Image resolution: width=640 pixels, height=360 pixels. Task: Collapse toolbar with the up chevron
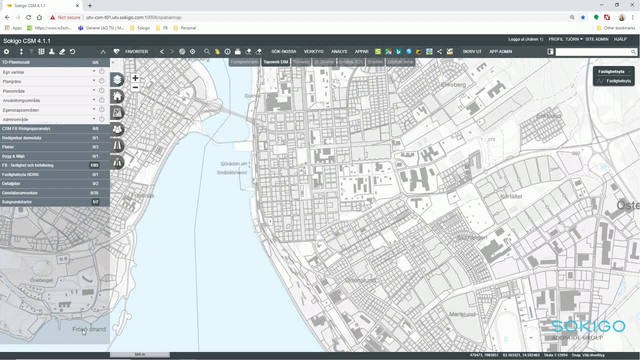[103, 52]
